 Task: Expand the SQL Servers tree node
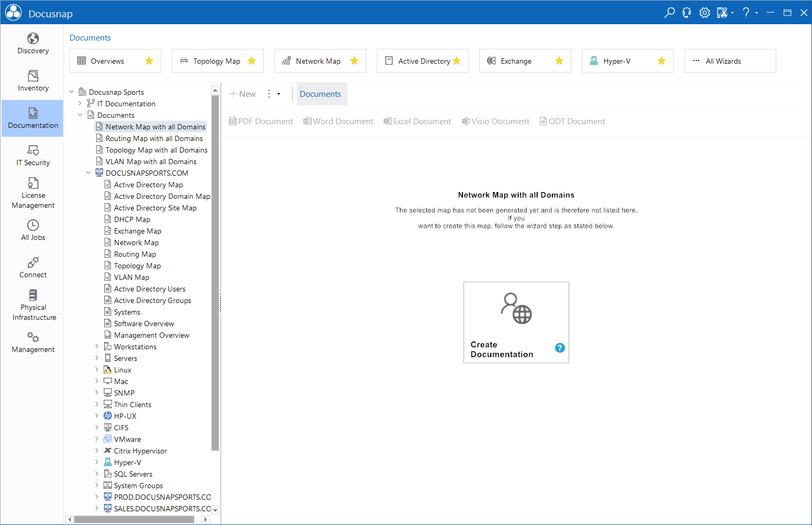pyautogui.click(x=97, y=474)
